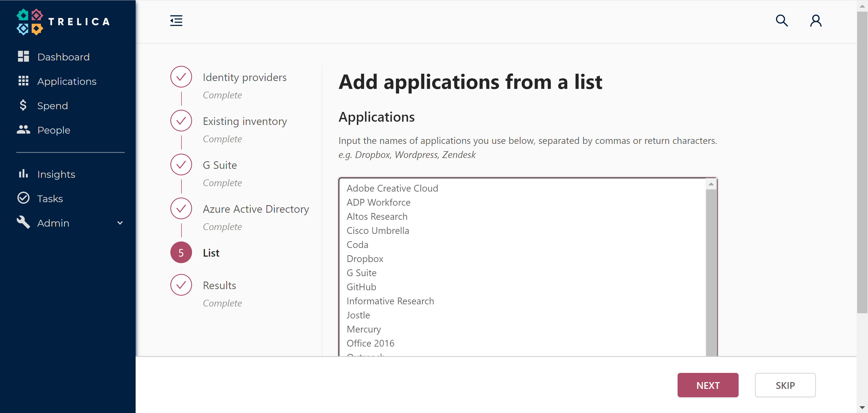The width and height of the screenshot is (868, 413).
Task: Click 'G Suite' line in textarea
Action: [362, 273]
